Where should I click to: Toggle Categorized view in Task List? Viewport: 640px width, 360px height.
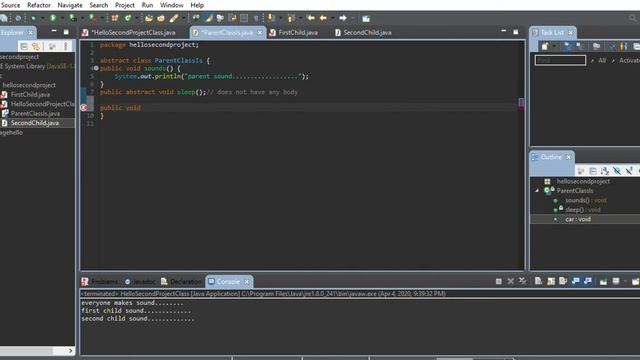pos(567,46)
